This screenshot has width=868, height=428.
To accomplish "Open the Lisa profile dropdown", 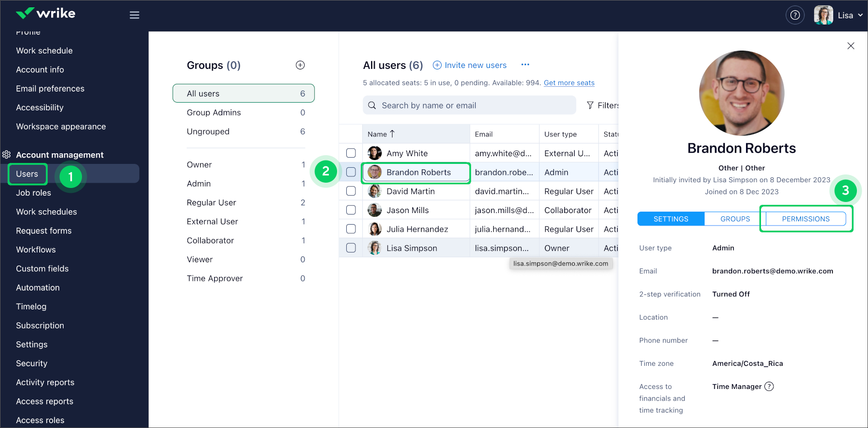I will click(845, 15).
